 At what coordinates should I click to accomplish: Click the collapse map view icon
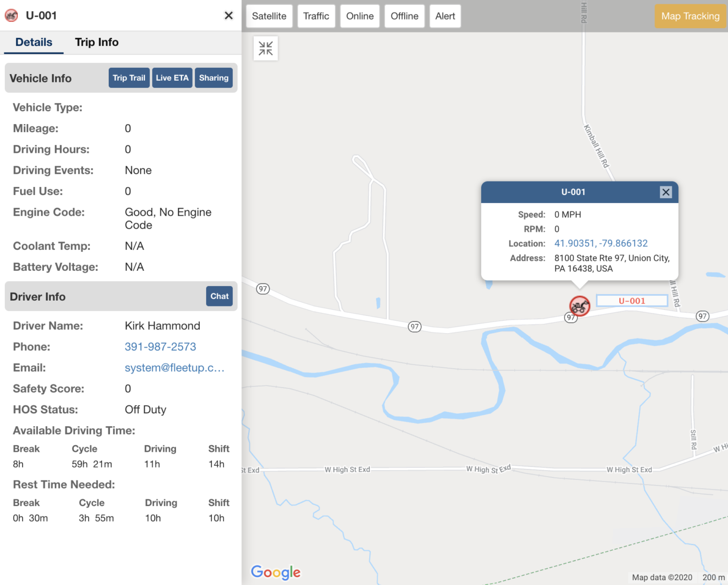[265, 48]
